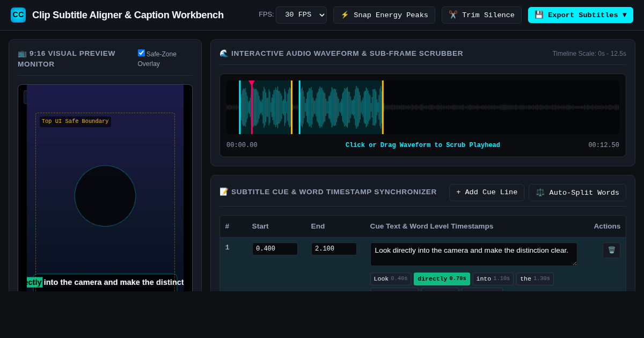Click the 'Click or Drag Waveform to Scrub Playhead' hint

pos(423,145)
